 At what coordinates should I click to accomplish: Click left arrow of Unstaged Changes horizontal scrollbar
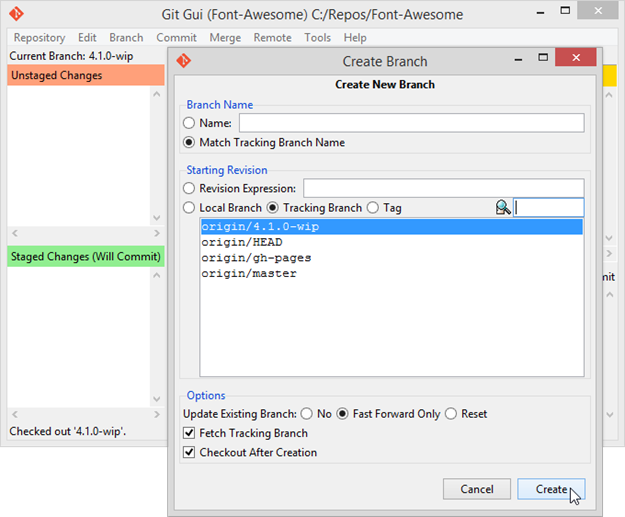(x=15, y=233)
